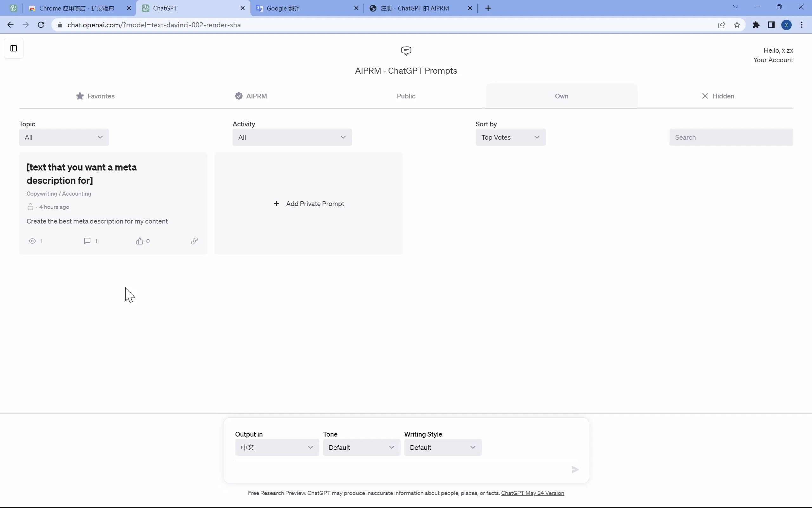Click the Hello, x zx greeting
This screenshot has height=508, width=812.
click(x=778, y=50)
